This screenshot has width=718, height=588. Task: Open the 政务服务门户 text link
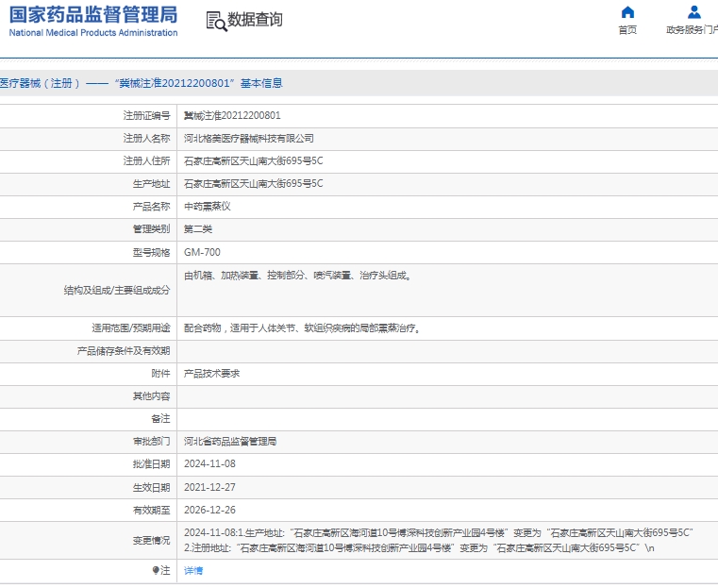pos(692,30)
